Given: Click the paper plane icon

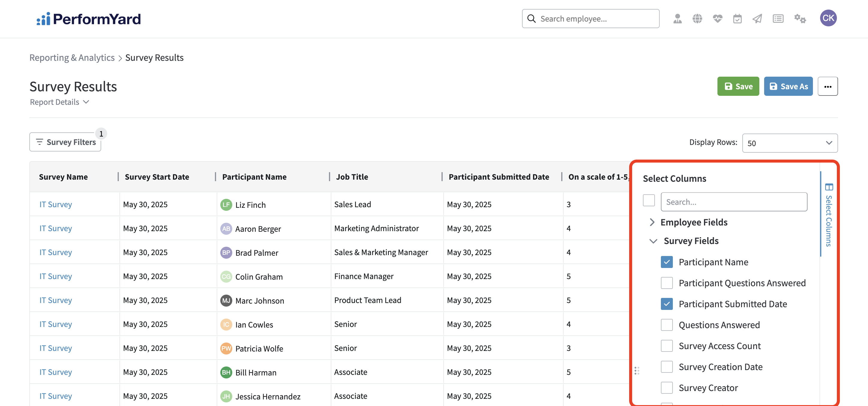Looking at the screenshot, I should (x=757, y=19).
